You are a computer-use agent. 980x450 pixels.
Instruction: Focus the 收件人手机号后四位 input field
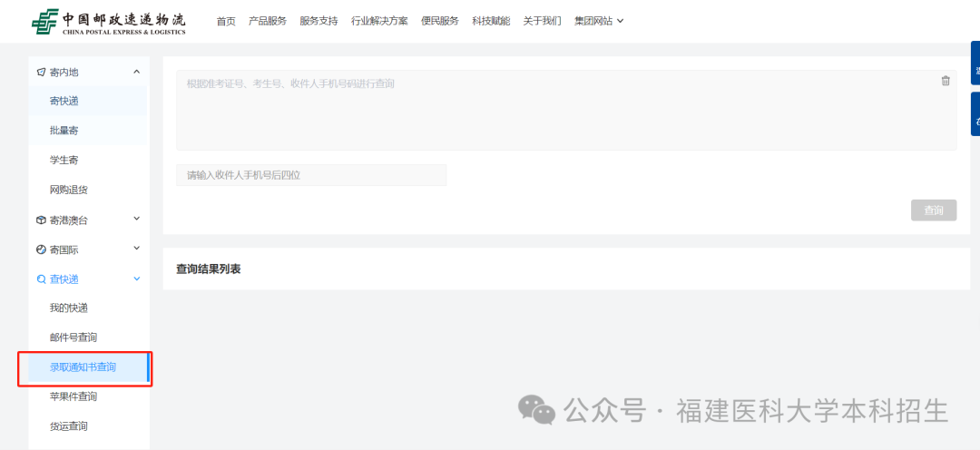pos(311,175)
